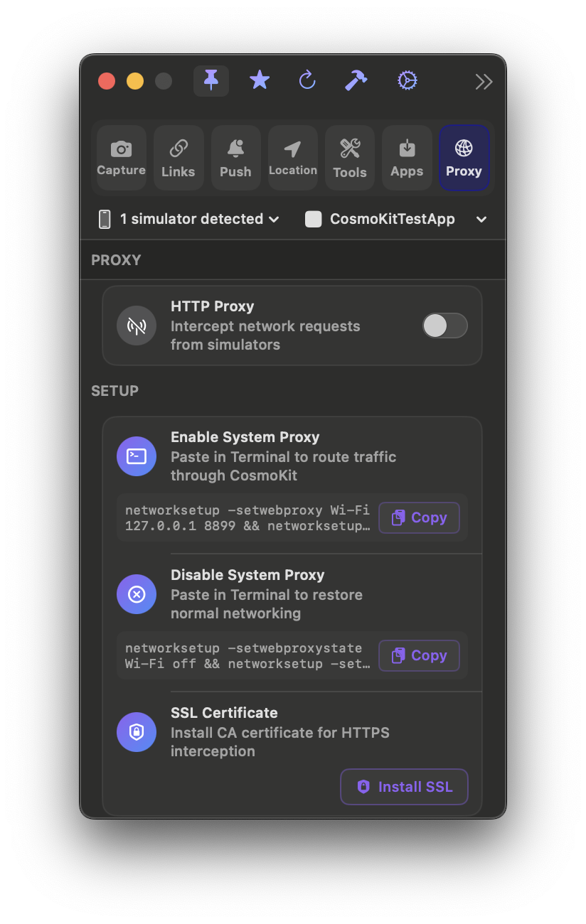Click the SSL Certificate shield icon

click(x=137, y=732)
